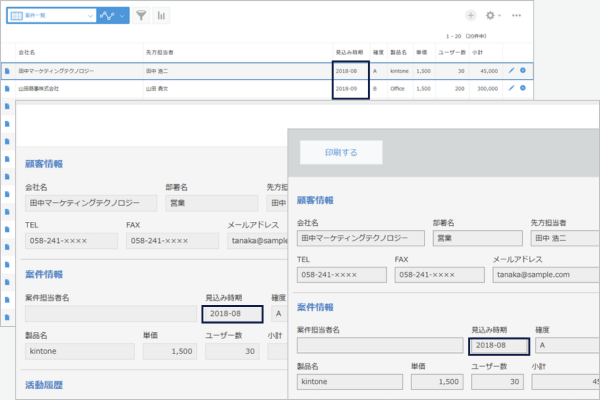Screen dimensions: 600x400
Task: Select the 田中マーケティングテクノロジー cell in the list
Action: (56, 71)
